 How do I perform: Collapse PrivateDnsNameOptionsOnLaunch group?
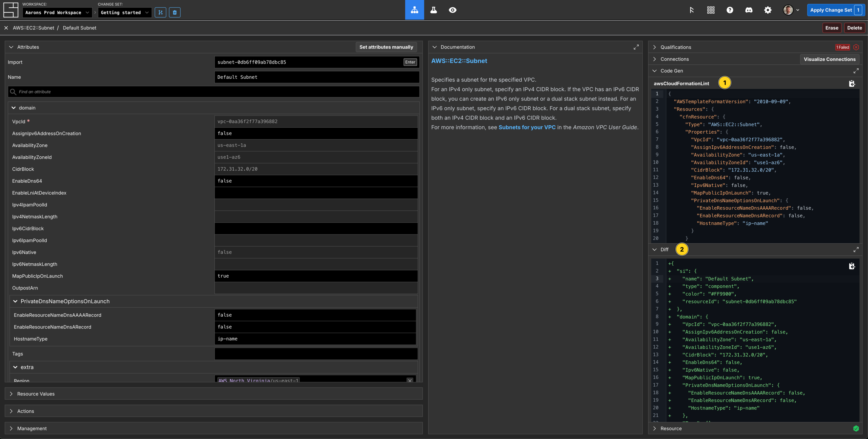tap(15, 302)
